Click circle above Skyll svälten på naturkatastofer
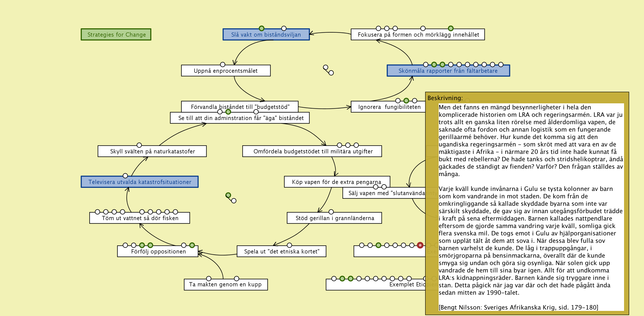 139,145
